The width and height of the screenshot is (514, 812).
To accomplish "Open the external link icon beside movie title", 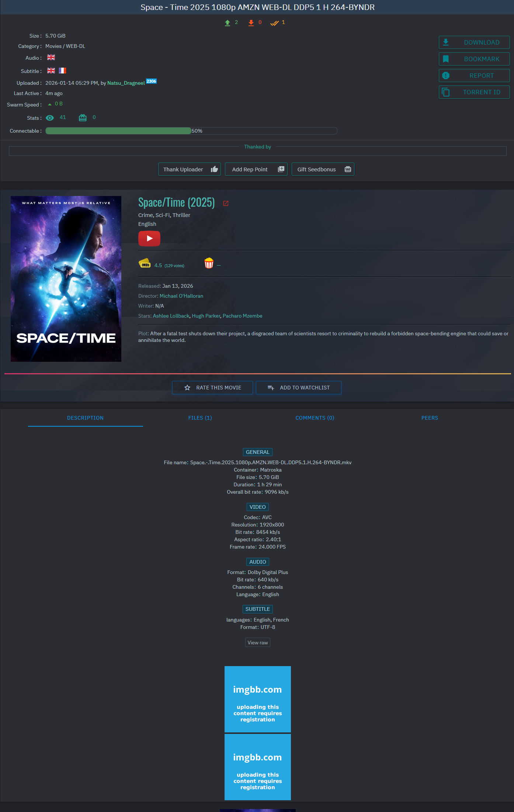I will click(226, 203).
